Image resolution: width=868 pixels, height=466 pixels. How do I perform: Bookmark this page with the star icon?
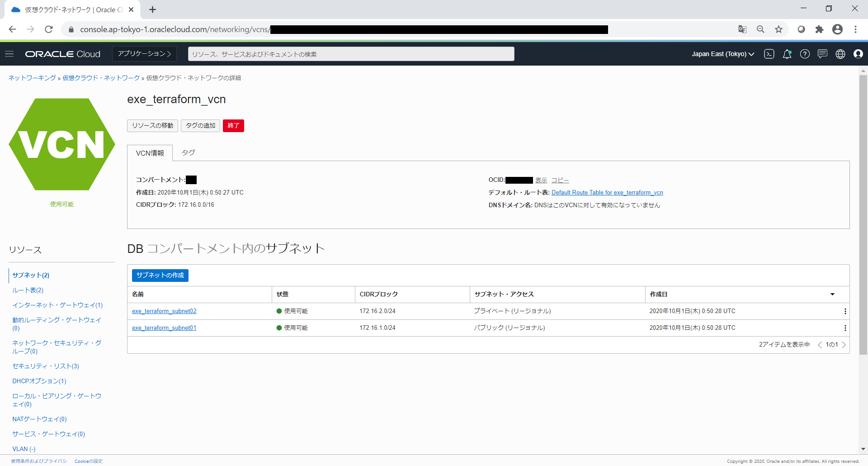[778, 29]
